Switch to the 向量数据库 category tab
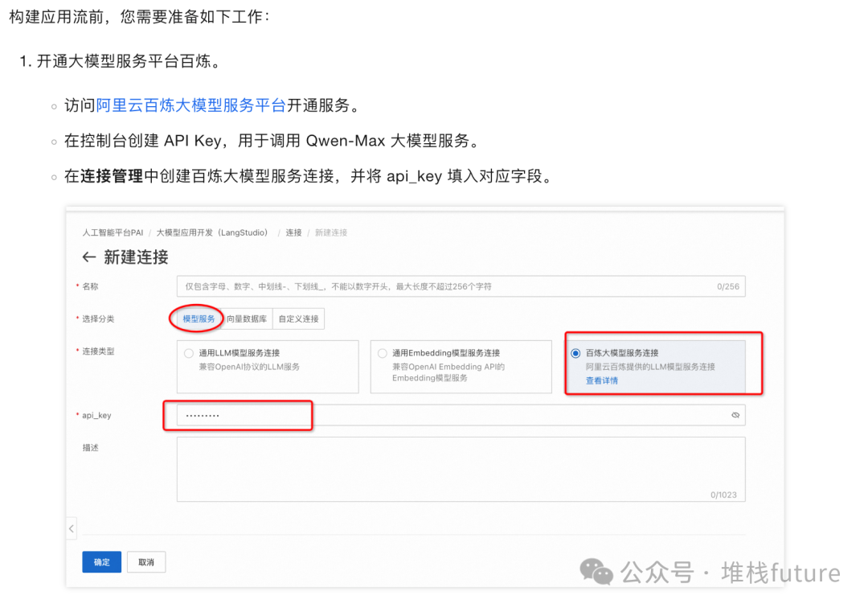 pyautogui.click(x=247, y=319)
